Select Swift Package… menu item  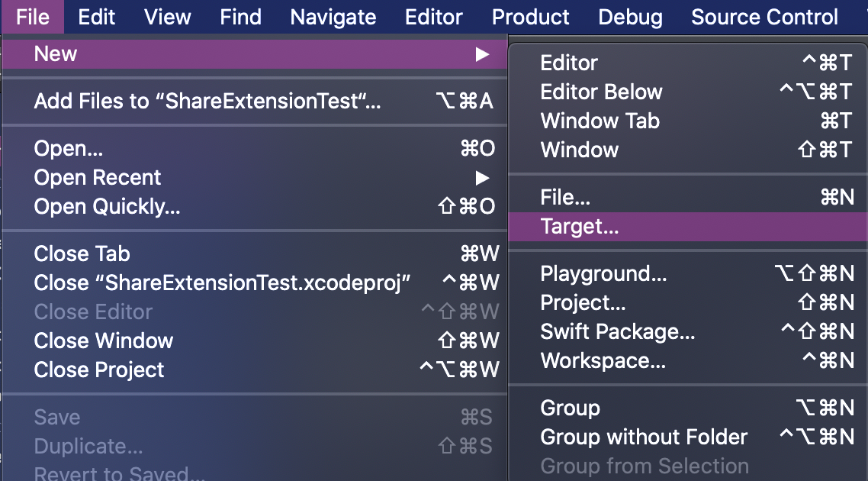pos(618,332)
